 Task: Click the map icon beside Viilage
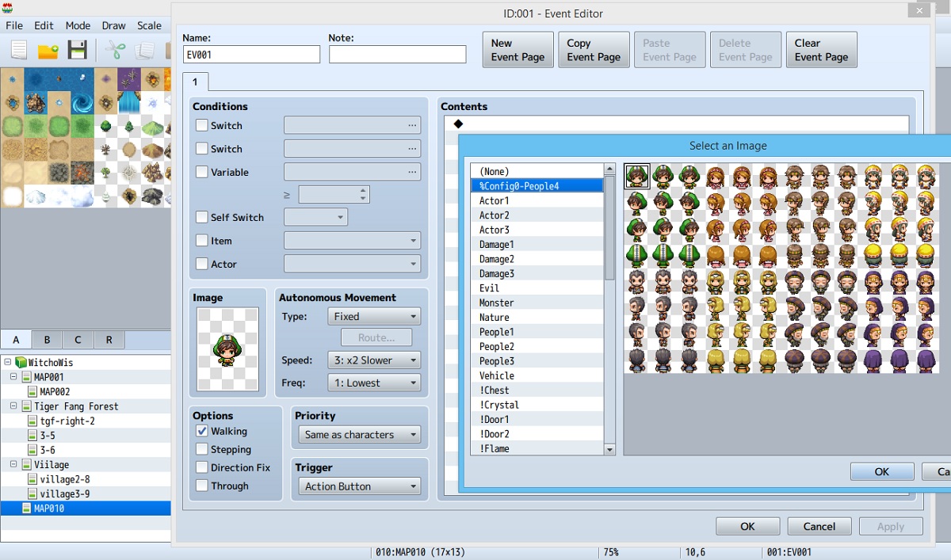click(27, 465)
